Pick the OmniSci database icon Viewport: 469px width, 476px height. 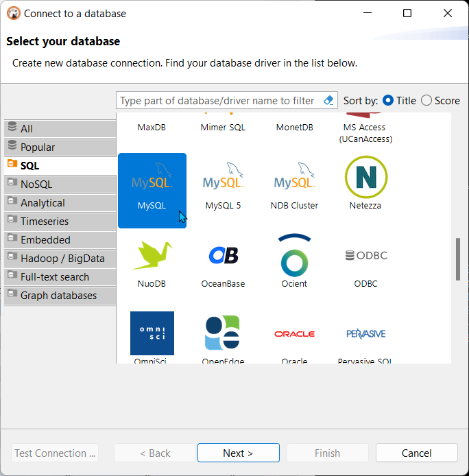click(x=152, y=336)
